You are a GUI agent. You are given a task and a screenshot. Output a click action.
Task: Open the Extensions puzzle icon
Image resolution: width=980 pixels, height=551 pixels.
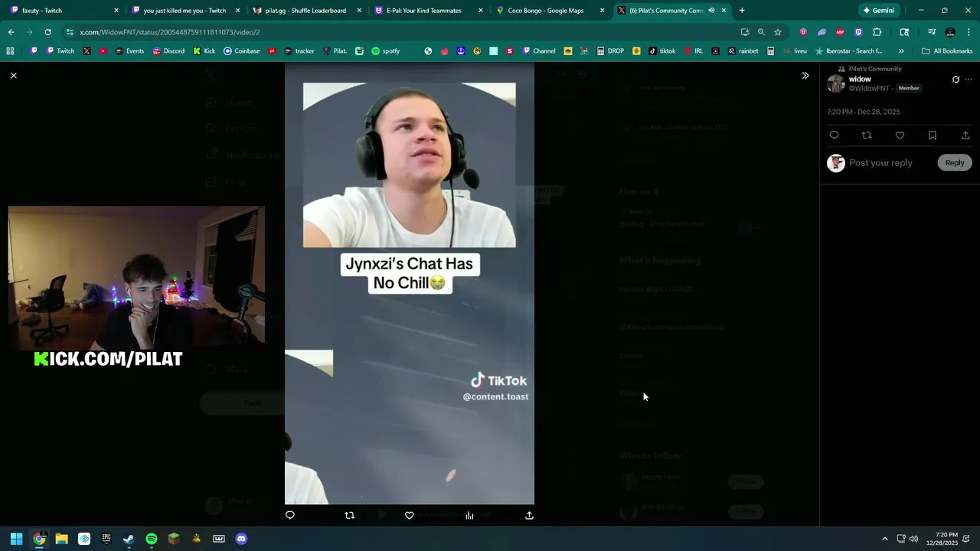click(877, 32)
